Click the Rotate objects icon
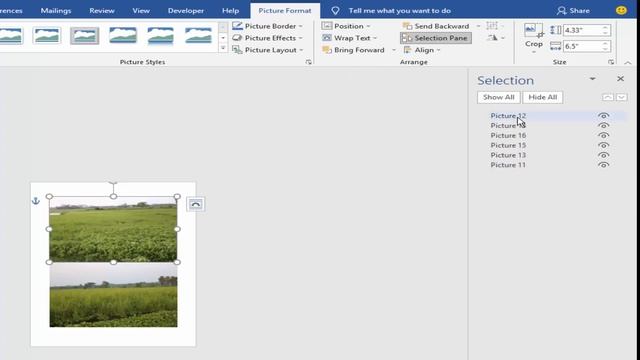The height and width of the screenshot is (360, 640). pyautogui.click(x=496, y=38)
